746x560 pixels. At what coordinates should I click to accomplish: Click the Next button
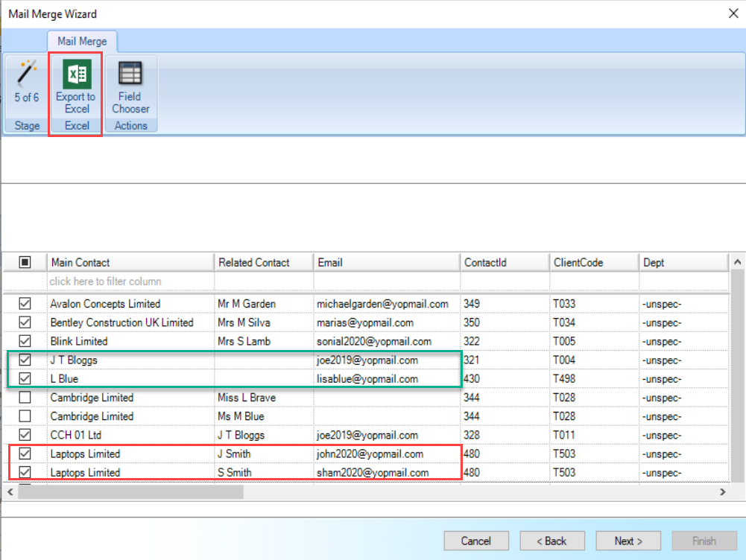click(x=628, y=541)
